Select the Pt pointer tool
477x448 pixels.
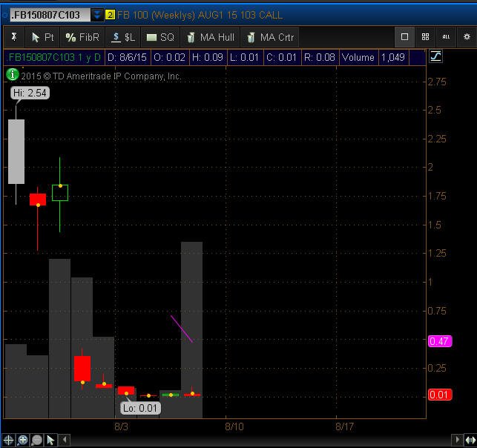42,37
